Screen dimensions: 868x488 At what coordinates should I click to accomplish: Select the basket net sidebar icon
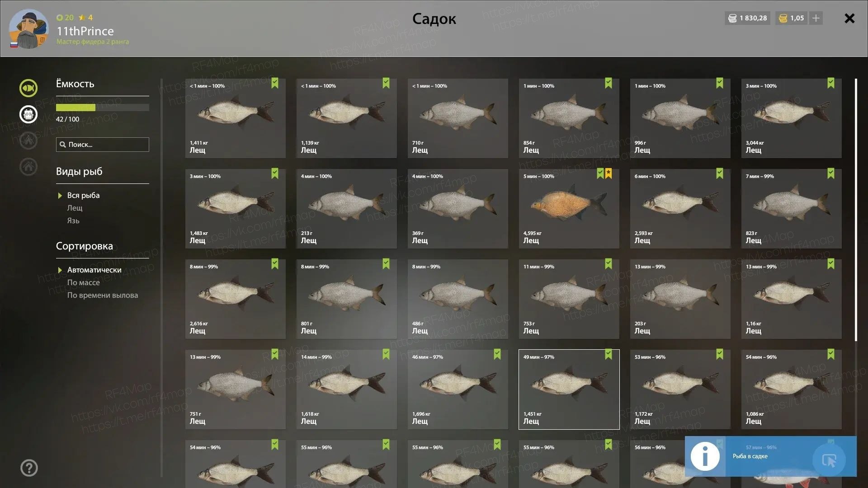[28, 114]
